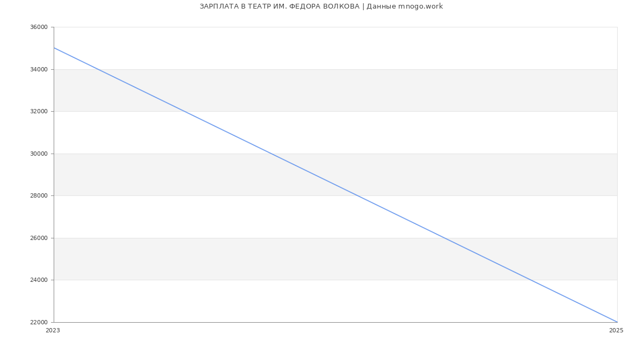Screen dimensions: 644x349
Task: Select the 26000 y-axis label
Action: point(39,238)
